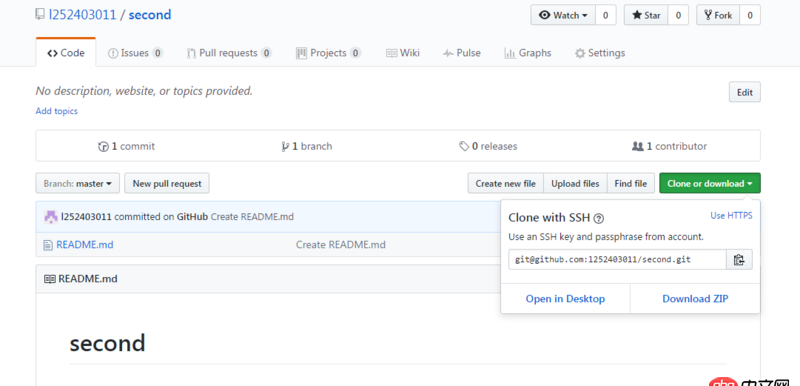
Task: Star this repository
Action: click(646, 15)
